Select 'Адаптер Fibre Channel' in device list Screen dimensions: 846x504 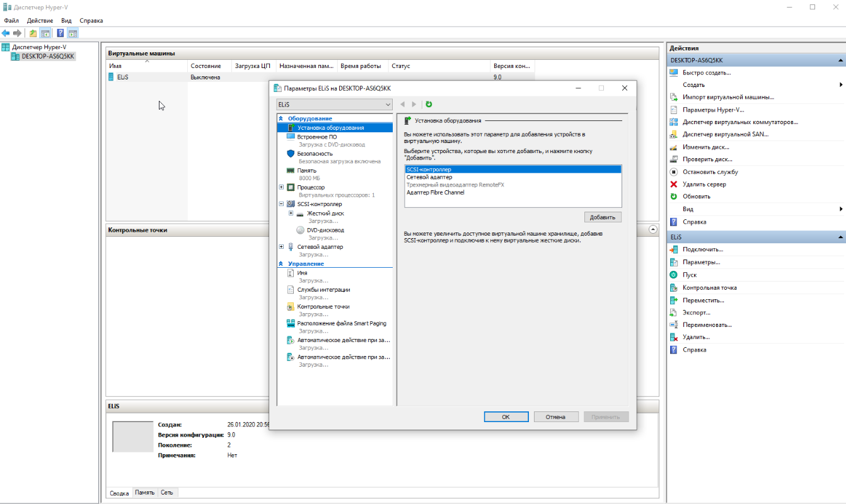pos(513,192)
